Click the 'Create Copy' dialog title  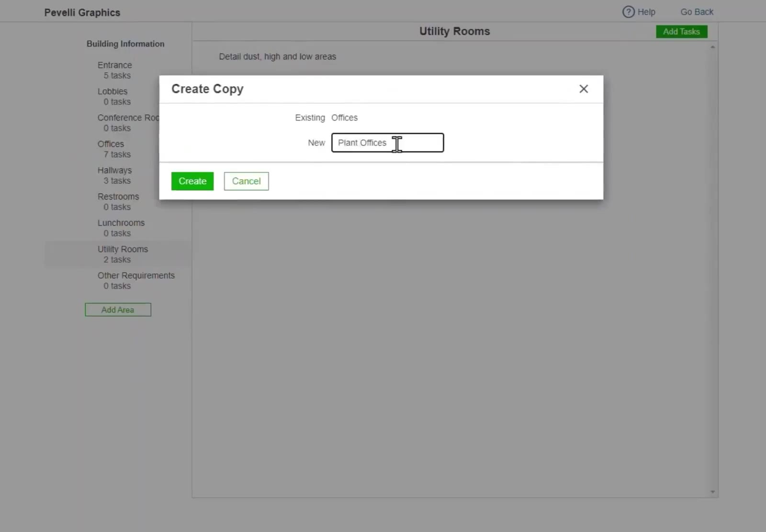(x=207, y=89)
